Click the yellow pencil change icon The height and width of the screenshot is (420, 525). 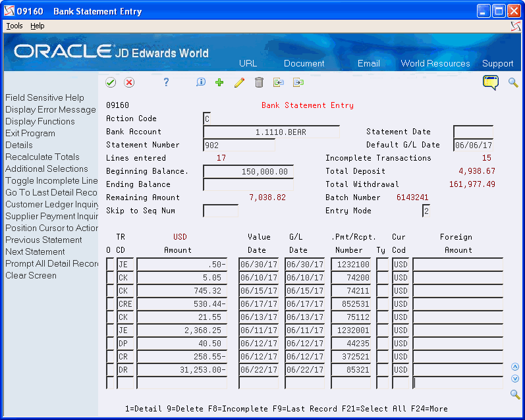239,82
